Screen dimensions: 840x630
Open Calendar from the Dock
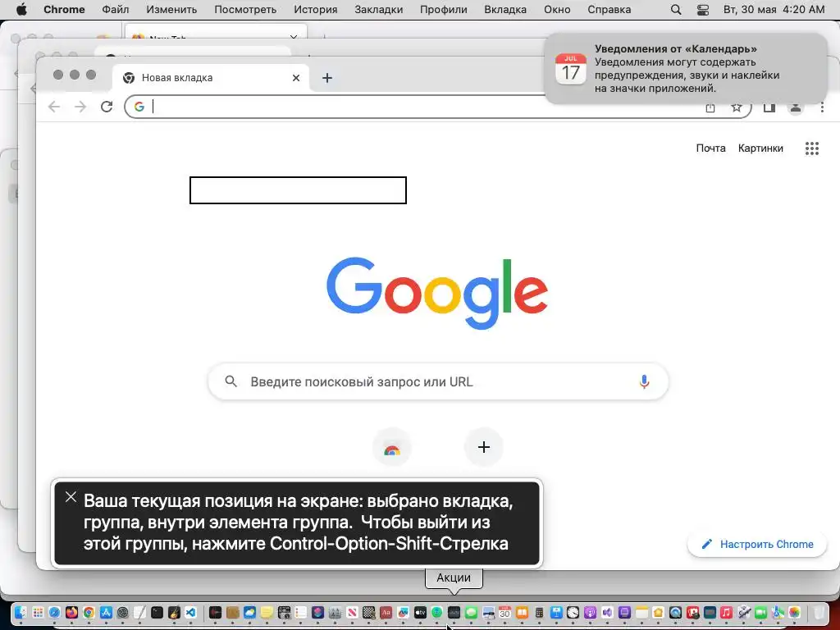[504, 612]
